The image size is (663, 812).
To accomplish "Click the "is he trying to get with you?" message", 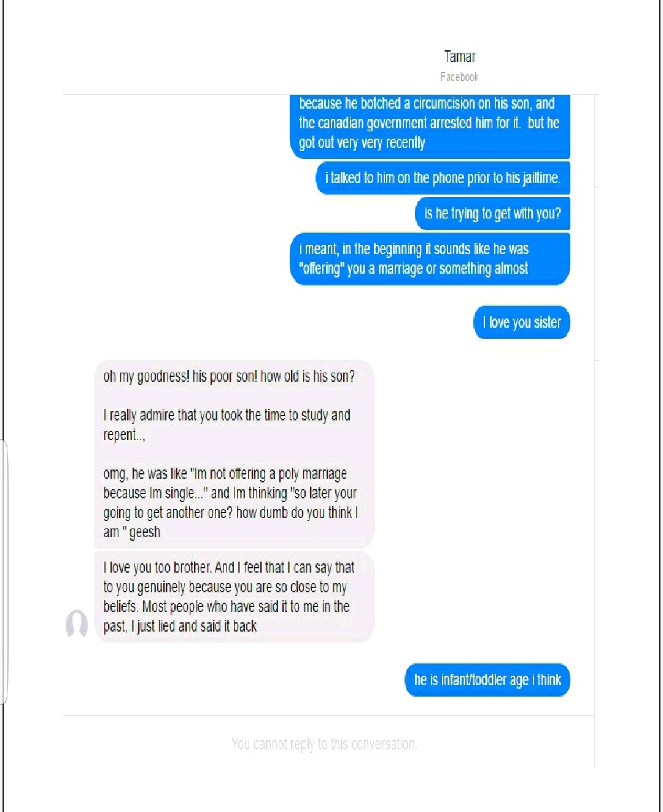I will click(x=493, y=214).
